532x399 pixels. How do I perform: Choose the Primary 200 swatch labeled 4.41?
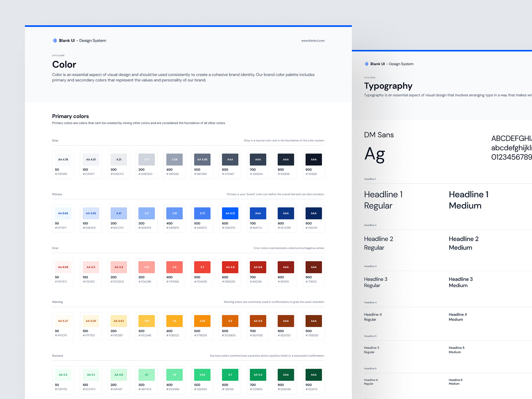click(119, 213)
